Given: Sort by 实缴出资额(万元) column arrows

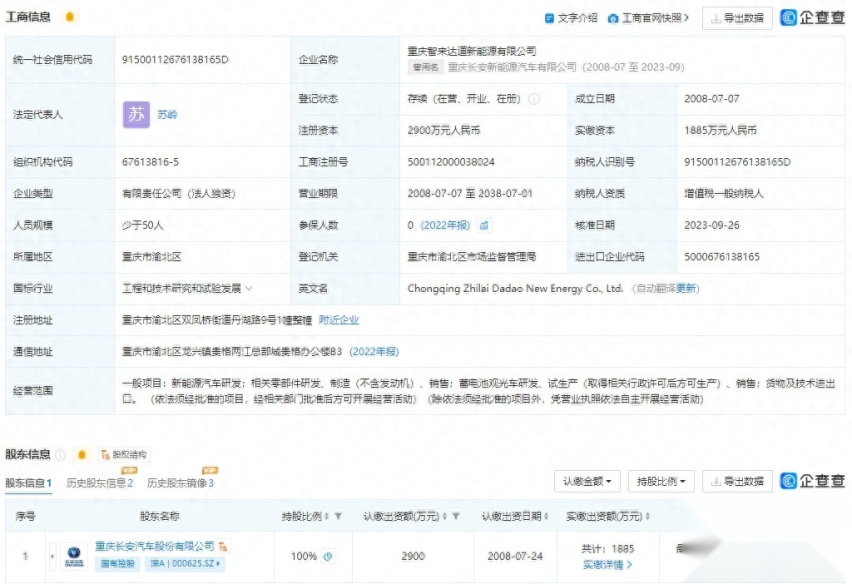Looking at the screenshot, I should tap(648, 516).
